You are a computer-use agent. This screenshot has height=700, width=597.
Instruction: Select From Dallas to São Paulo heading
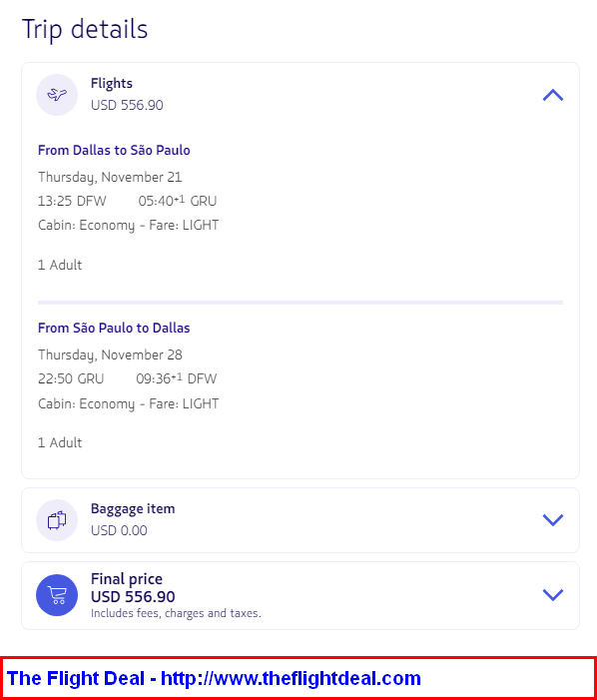pyautogui.click(x=114, y=150)
